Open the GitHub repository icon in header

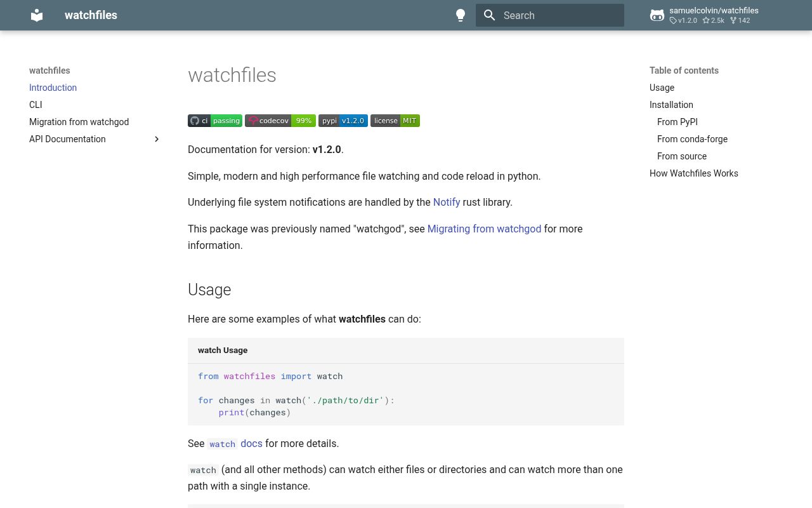[657, 15]
